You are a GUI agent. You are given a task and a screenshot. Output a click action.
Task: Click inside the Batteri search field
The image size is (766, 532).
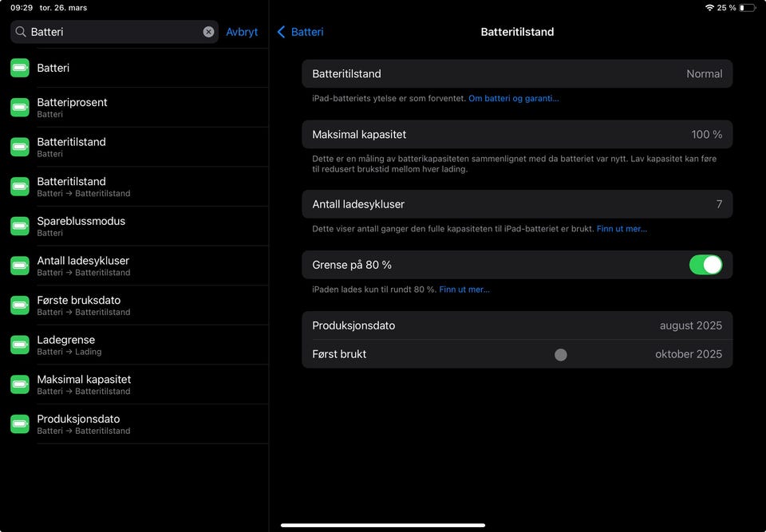pos(112,32)
